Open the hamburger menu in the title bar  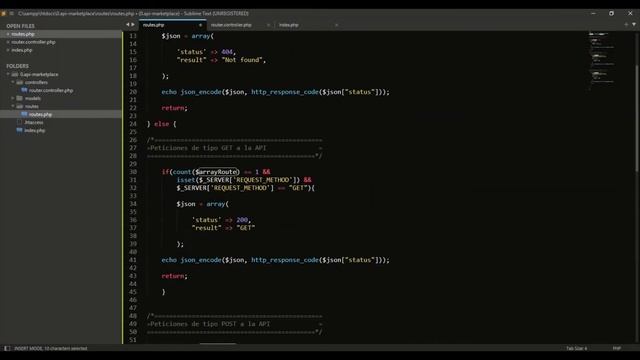point(11,13)
